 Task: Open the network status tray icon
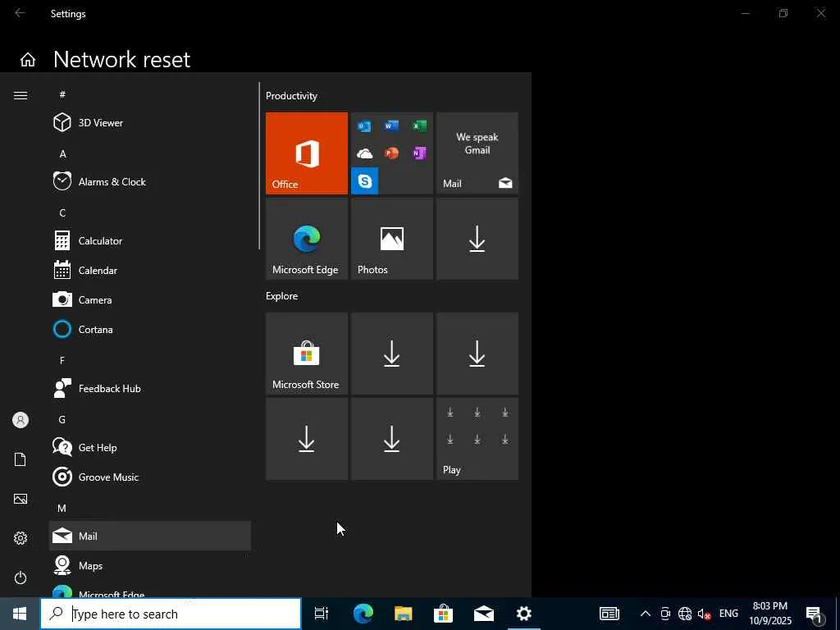click(685, 614)
